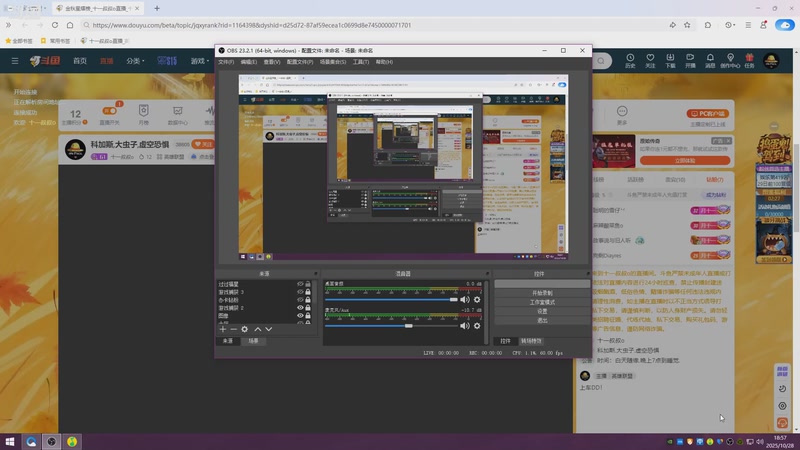Image resolution: width=800 pixels, height=450 pixels.
Task: Reload the page in the browser toolbar
Action: pyautogui.click(x=55, y=25)
